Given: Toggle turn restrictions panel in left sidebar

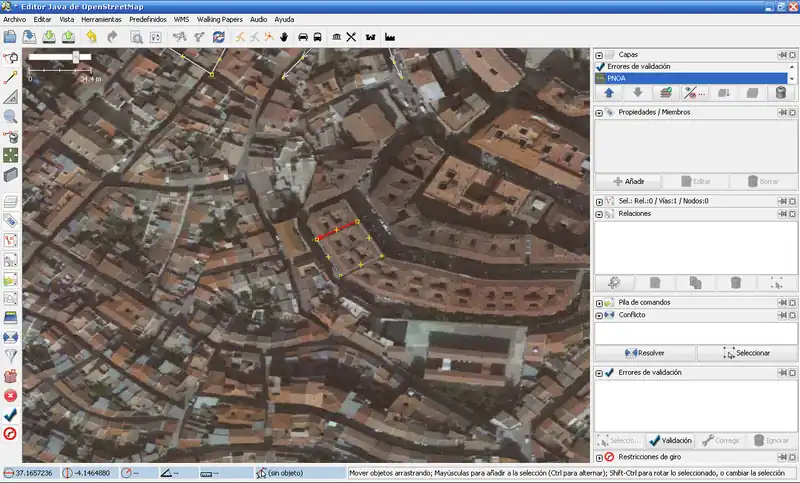Looking at the screenshot, I should [x=11, y=433].
